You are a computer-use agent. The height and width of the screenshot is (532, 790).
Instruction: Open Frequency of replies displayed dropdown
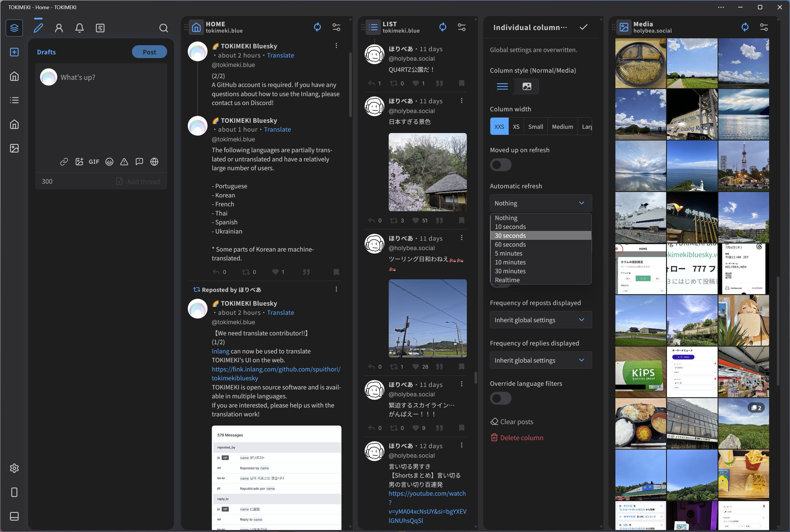click(541, 360)
